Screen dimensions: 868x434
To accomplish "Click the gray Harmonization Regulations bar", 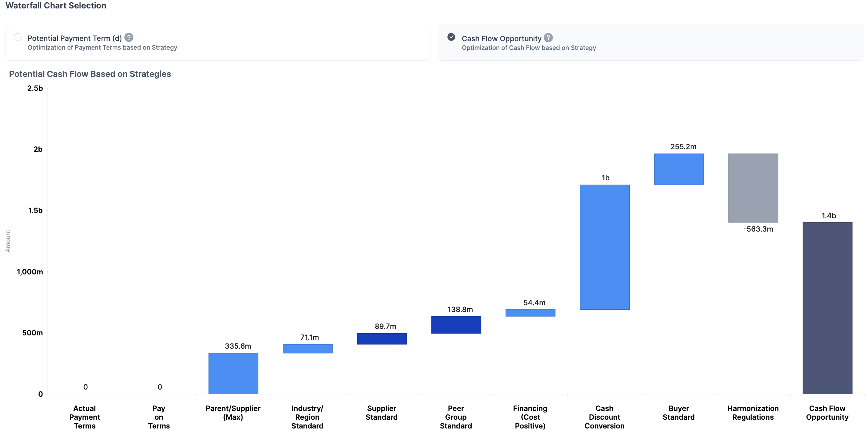I will [x=753, y=188].
